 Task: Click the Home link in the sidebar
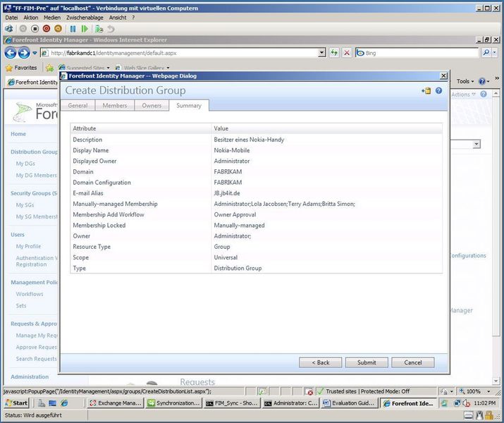(18, 134)
